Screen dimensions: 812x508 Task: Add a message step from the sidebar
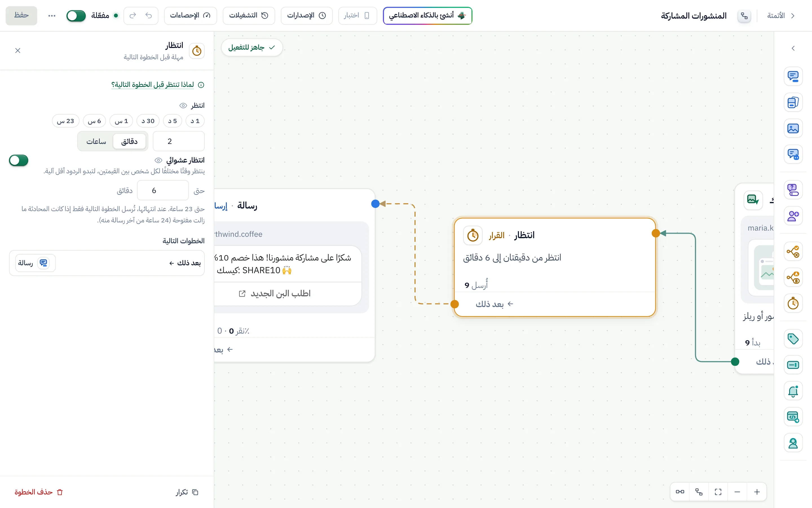793,76
